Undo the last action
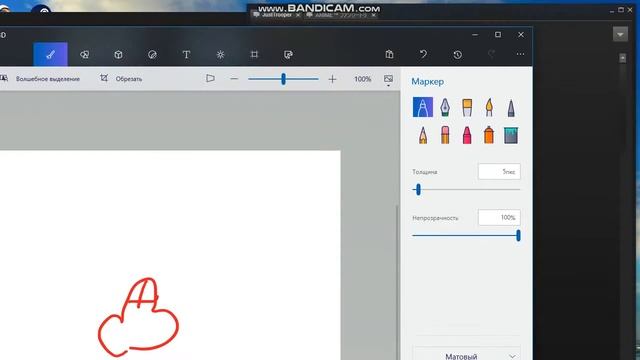Screen dimensions: 640x360 [423, 54]
